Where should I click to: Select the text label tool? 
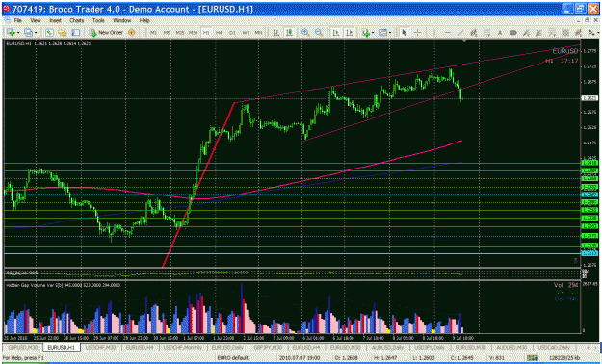(x=499, y=33)
